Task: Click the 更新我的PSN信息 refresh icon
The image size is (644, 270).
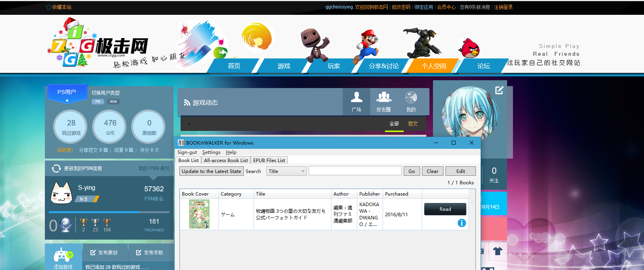Action: [56, 168]
